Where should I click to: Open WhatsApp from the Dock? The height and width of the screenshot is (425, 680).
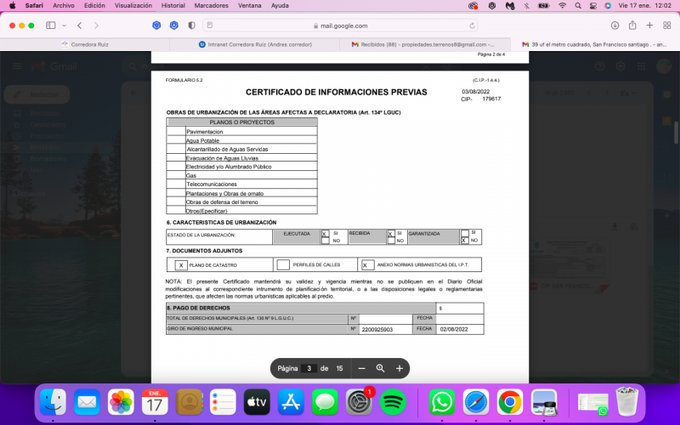[x=442, y=402]
